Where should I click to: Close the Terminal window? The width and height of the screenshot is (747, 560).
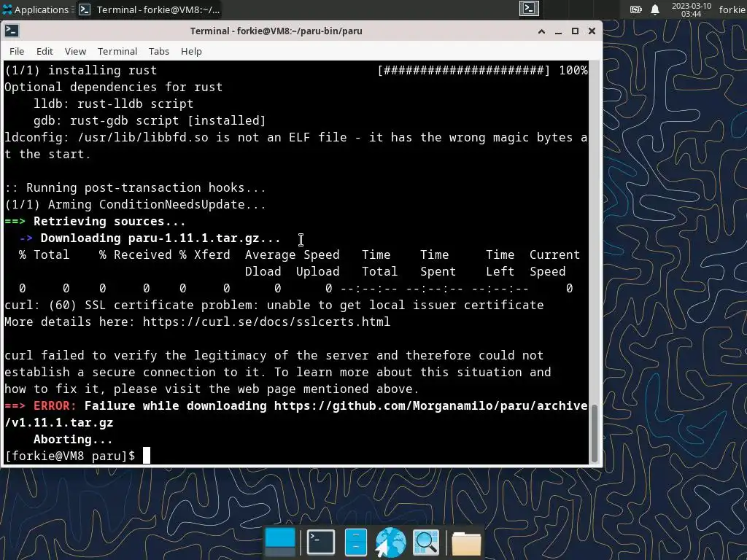click(x=592, y=31)
